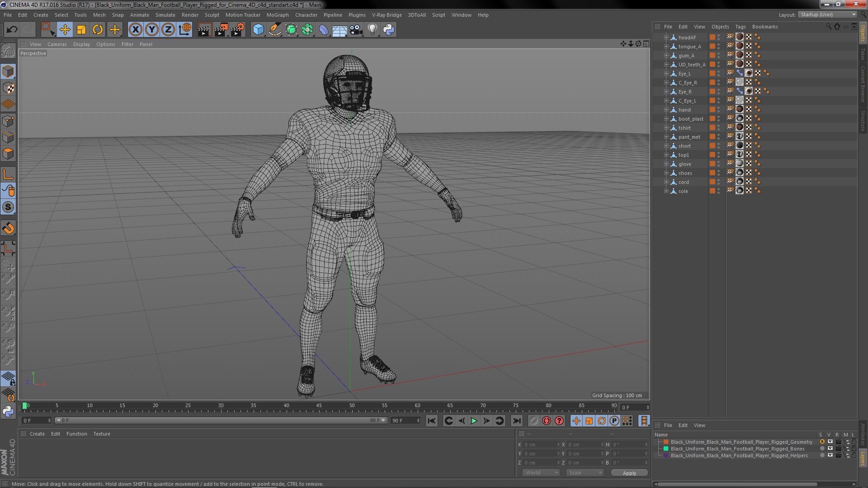Switch to Model mode in left toolbar

click(8, 71)
